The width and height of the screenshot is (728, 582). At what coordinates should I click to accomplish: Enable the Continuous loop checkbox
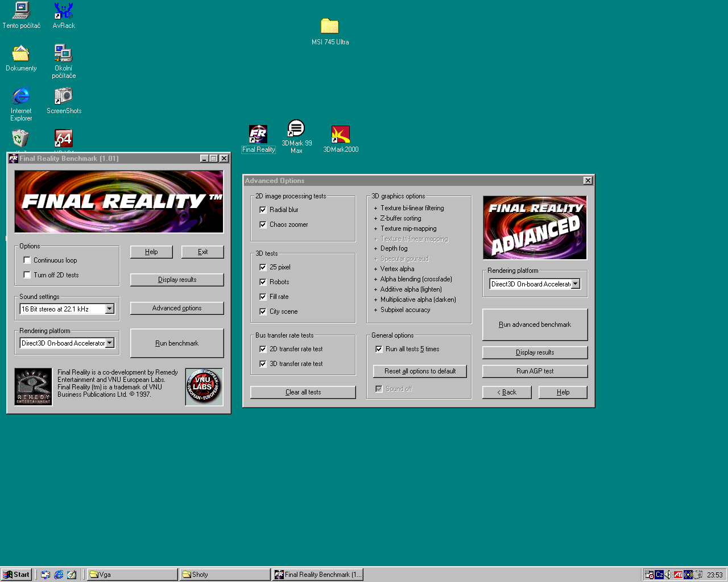tap(27, 260)
